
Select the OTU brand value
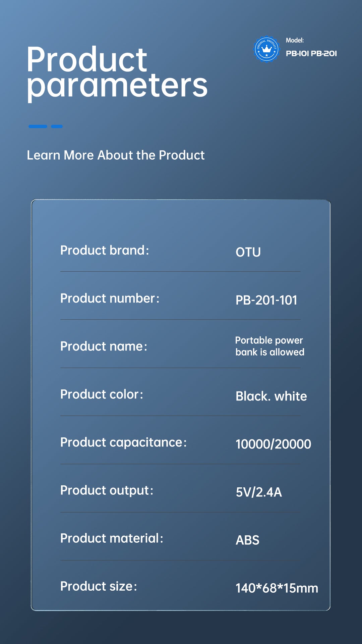248,252
